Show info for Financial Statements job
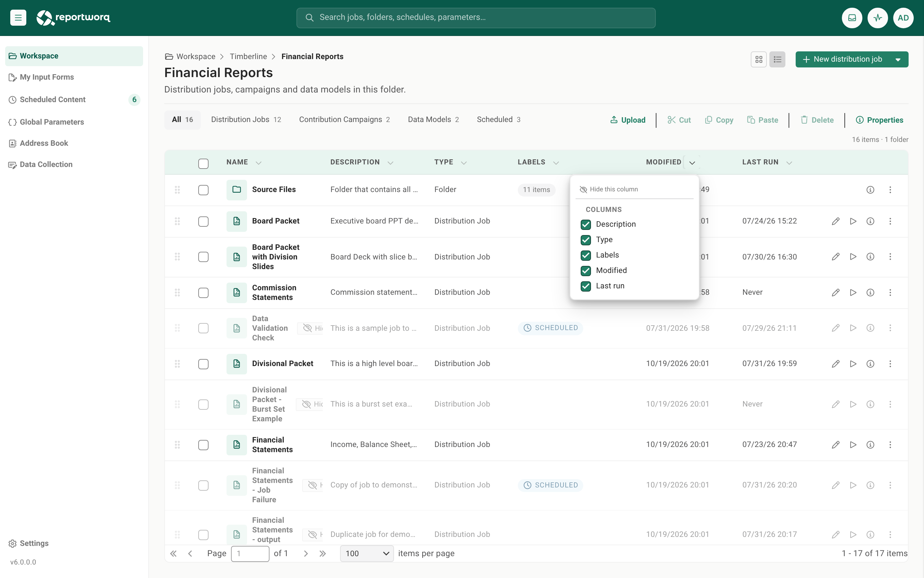Image resolution: width=924 pixels, height=578 pixels. (870, 445)
